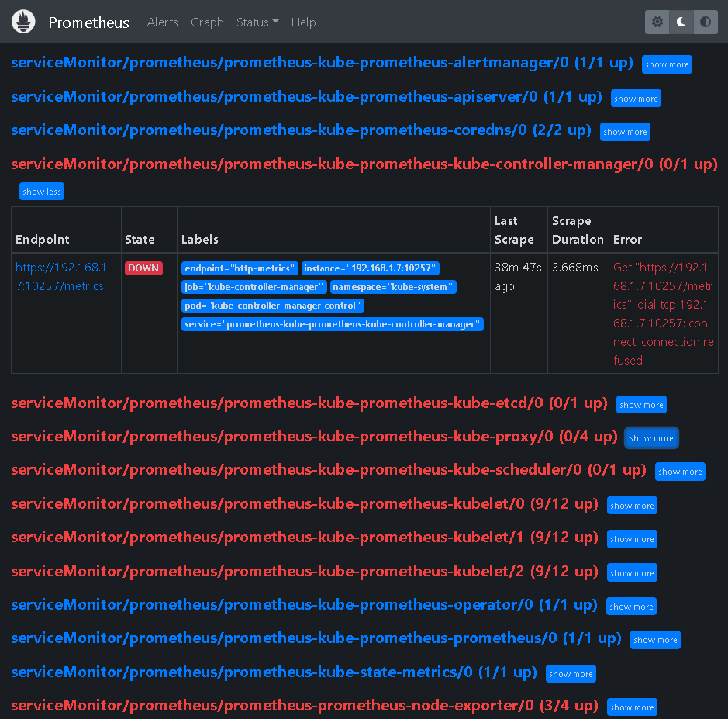Screen dimensions: 728x719
Task: Show more for kubelet/1 targets
Action: pos(632,539)
